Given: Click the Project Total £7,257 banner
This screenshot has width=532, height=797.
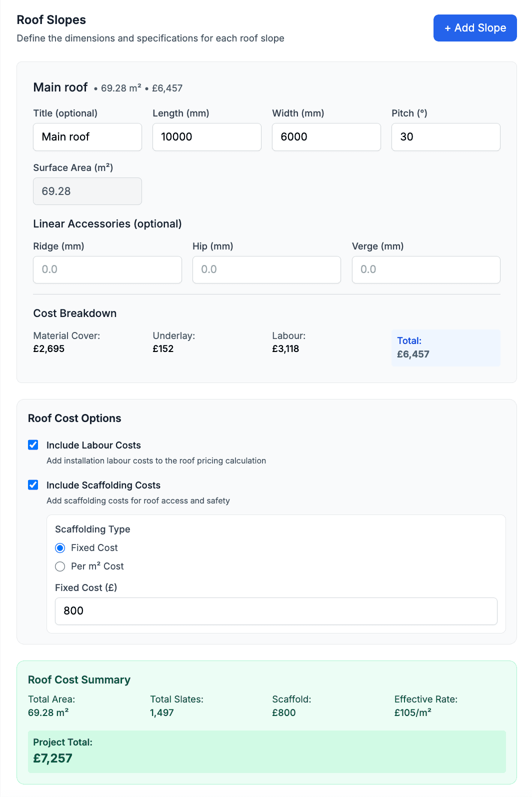Looking at the screenshot, I should (x=266, y=751).
